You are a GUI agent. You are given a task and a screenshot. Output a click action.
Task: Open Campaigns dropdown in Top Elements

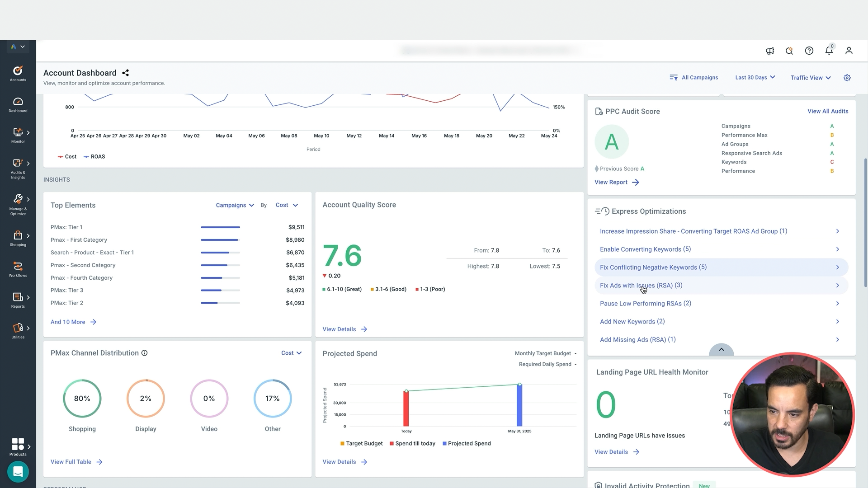tap(235, 205)
